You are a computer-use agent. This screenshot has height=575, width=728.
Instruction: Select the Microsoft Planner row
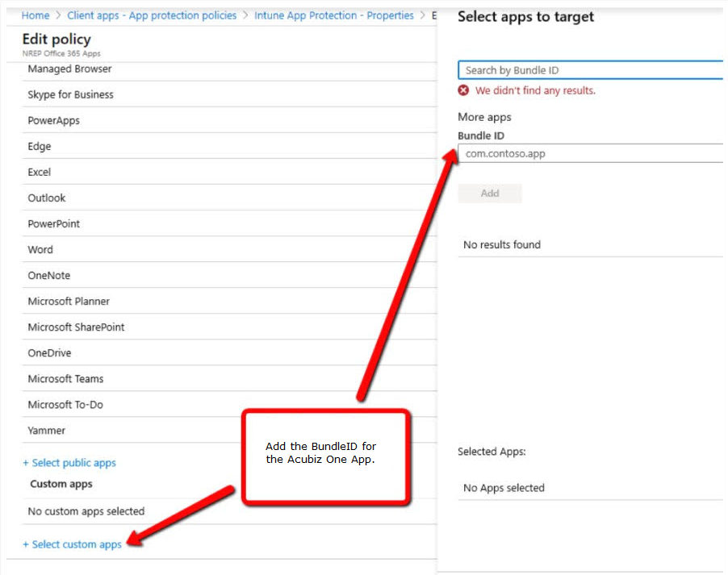pyautogui.click(x=229, y=301)
